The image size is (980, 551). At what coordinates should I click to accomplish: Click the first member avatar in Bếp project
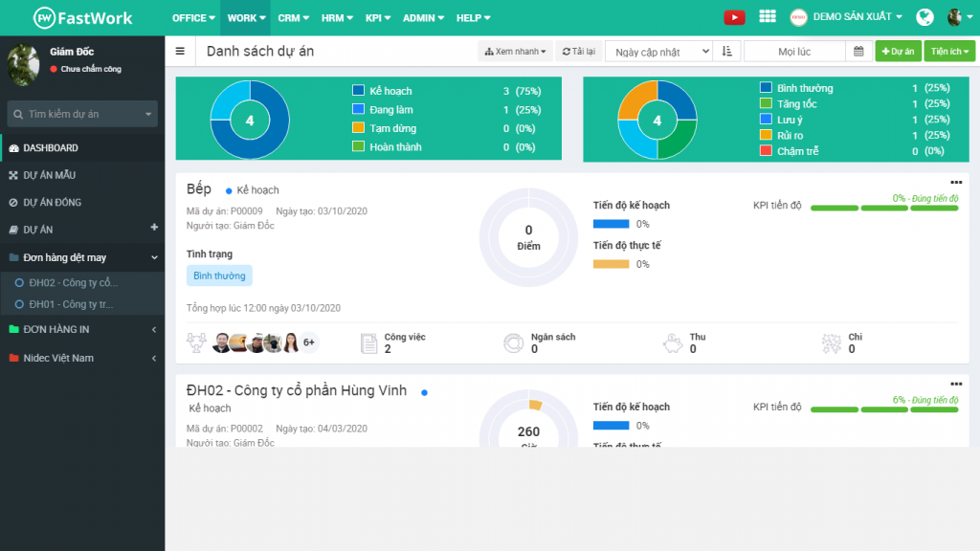click(220, 342)
